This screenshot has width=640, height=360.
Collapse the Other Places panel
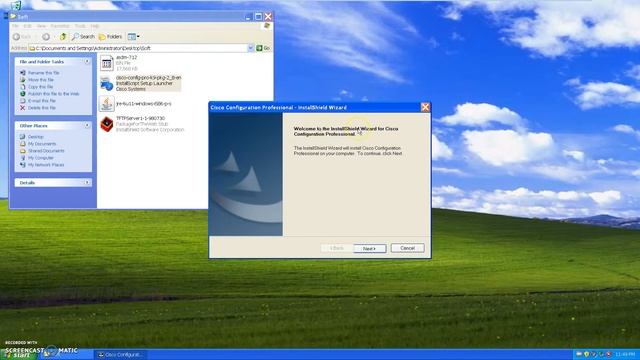(x=87, y=126)
